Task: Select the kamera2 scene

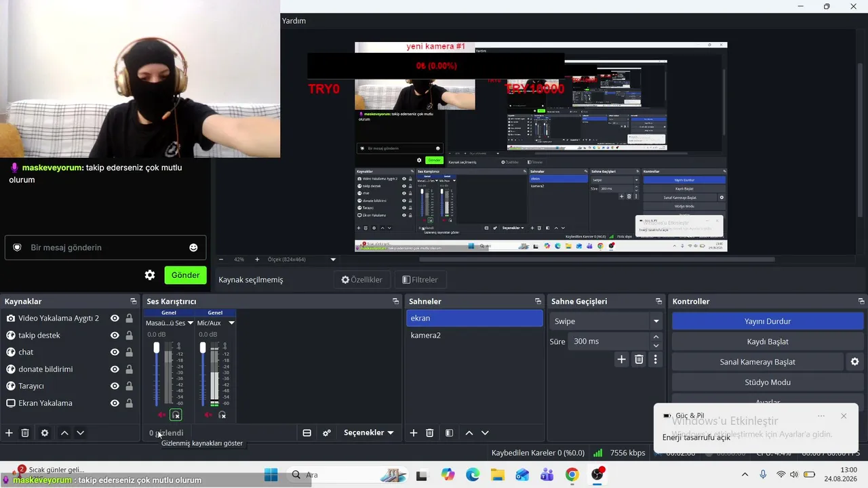Action: pos(475,335)
